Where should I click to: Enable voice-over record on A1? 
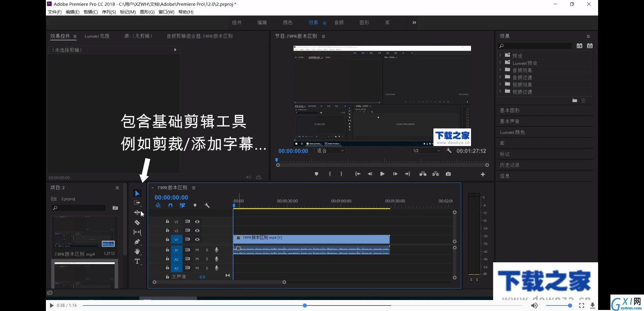click(216, 250)
